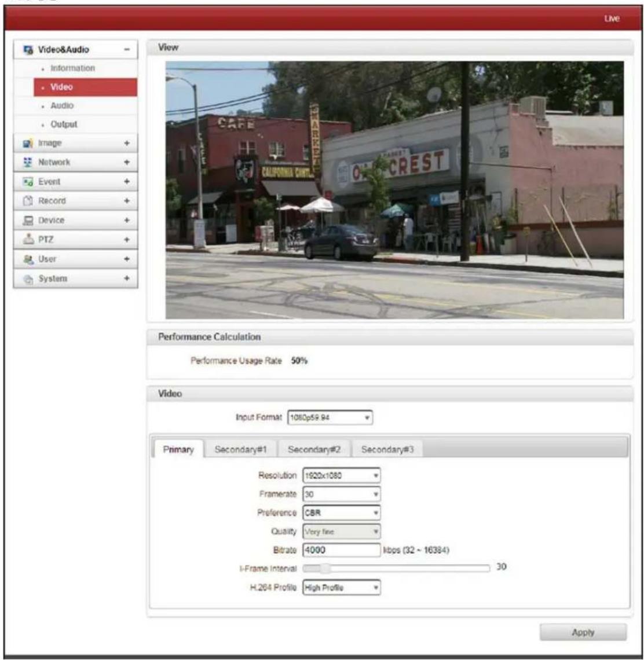Expand the Network section plus sign
This screenshot has width=644, height=660.
[127, 163]
